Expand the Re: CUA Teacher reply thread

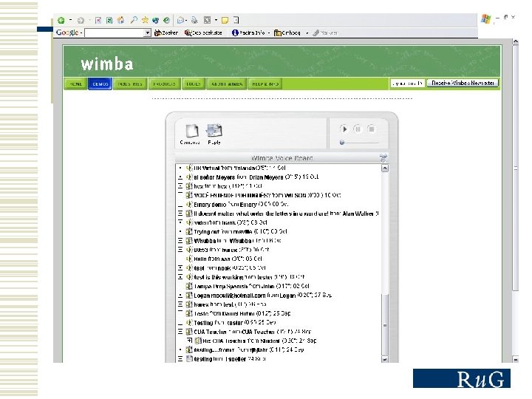tap(189, 341)
